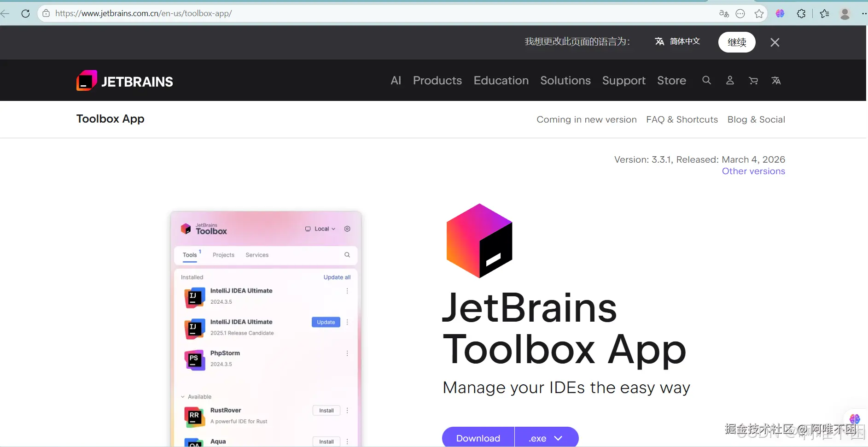Open the Education menu
The width and height of the screenshot is (868, 447).
point(501,81)
